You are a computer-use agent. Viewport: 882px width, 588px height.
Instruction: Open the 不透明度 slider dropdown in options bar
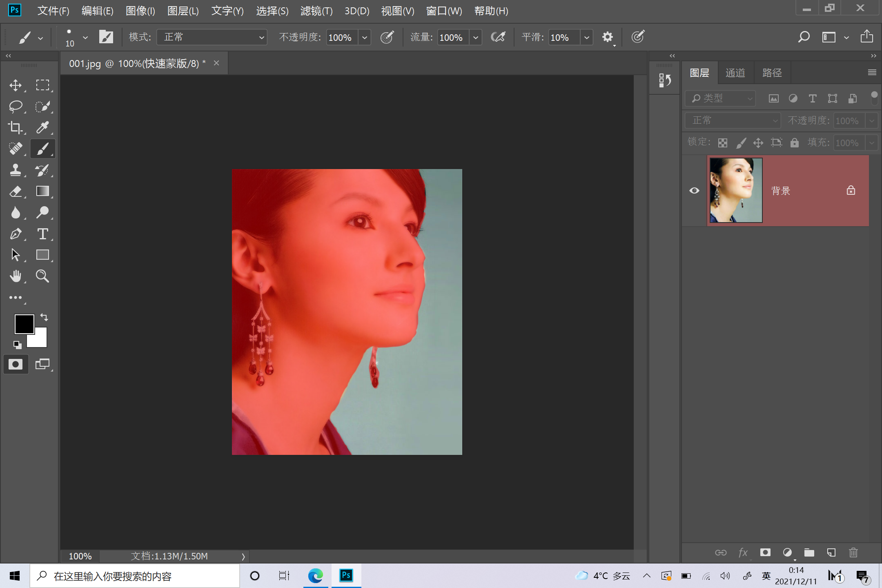click(365, 37)
